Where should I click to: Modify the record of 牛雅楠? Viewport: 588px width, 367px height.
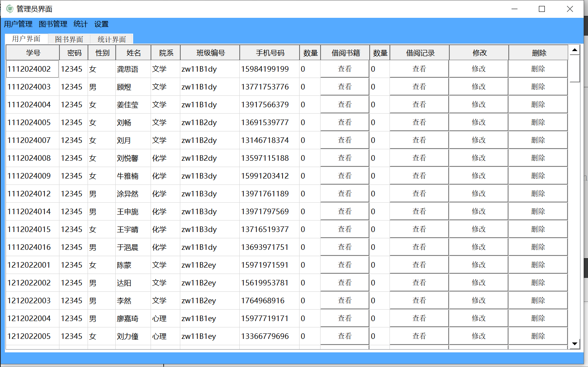[x=479, y=176]
